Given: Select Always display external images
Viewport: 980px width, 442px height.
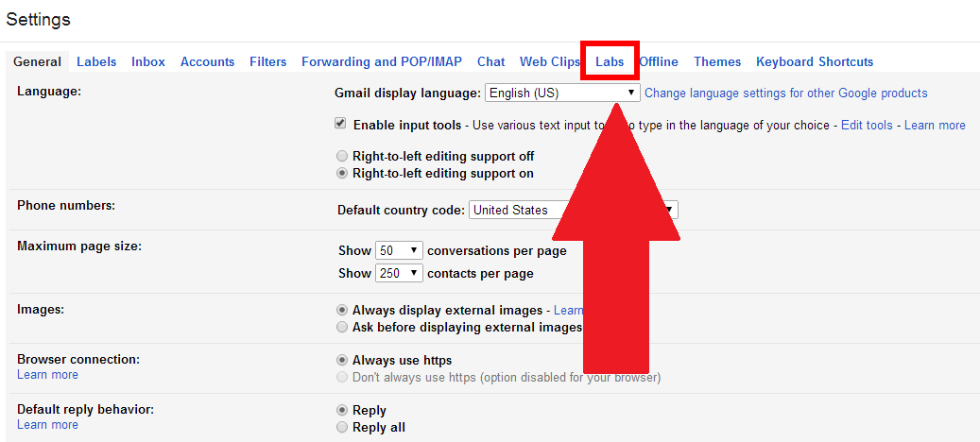Looking at the screenshot, I should [x=342, y=311].
